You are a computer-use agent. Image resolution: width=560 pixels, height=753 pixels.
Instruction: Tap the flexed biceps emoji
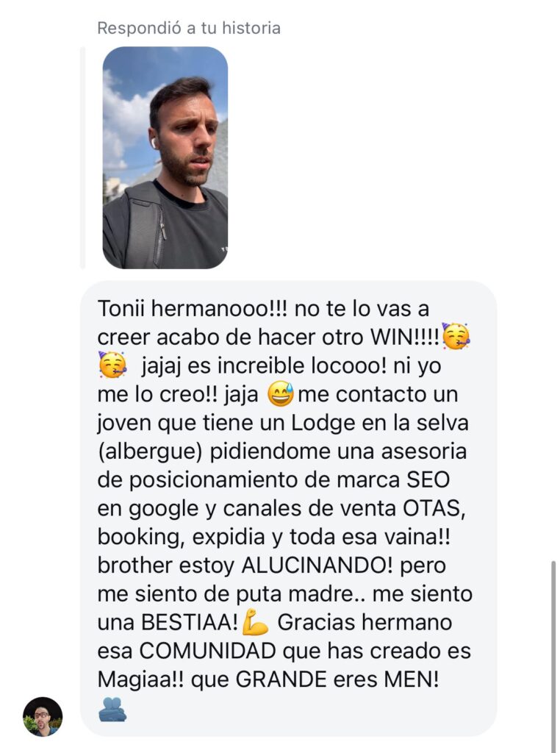[x=255, y=622]
